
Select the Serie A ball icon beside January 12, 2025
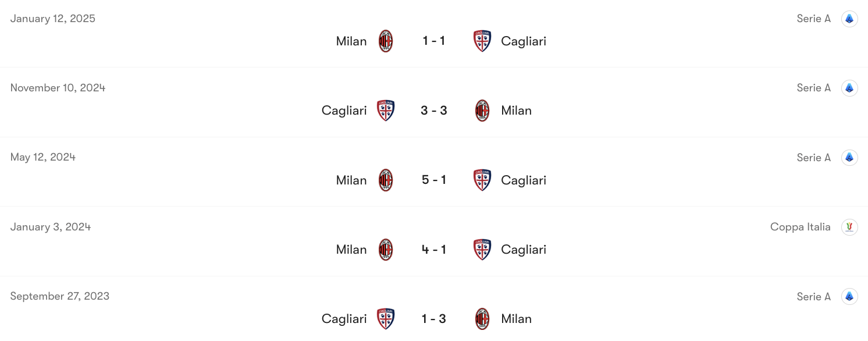point(849,18)
